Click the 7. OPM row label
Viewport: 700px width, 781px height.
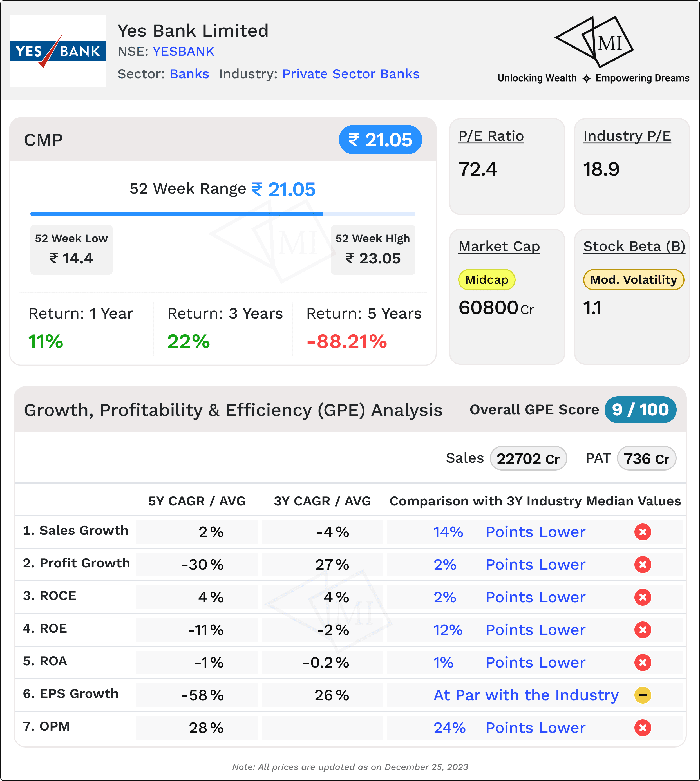pos(46,726)
